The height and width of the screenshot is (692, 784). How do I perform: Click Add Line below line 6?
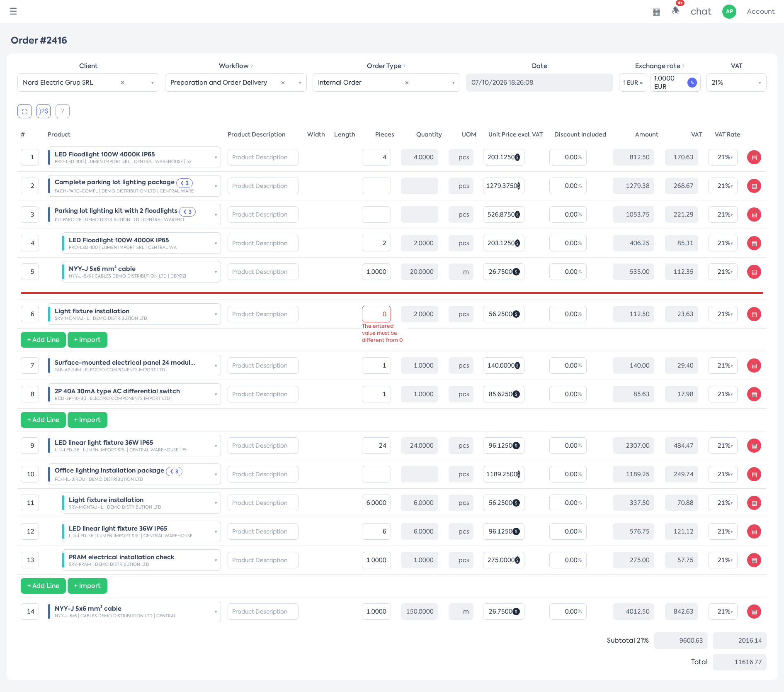pyautogui.click(x=43, y=340)
